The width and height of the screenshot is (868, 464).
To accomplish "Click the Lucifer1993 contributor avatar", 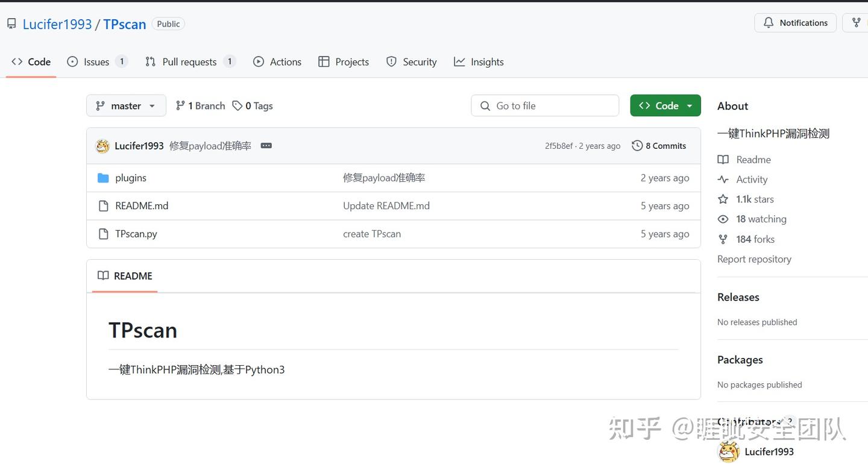I will pyautogui.click(x=729, y=451).
